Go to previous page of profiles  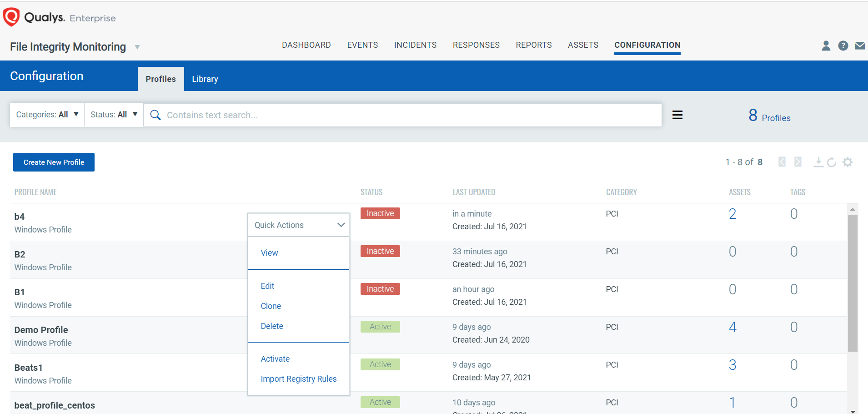pyautogui.click(x=782, y=162)
